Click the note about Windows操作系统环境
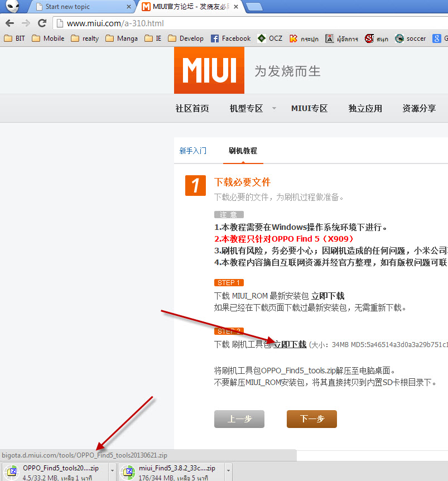The height and width of the screenshot is (481, 448). click(x=301, y=227)
